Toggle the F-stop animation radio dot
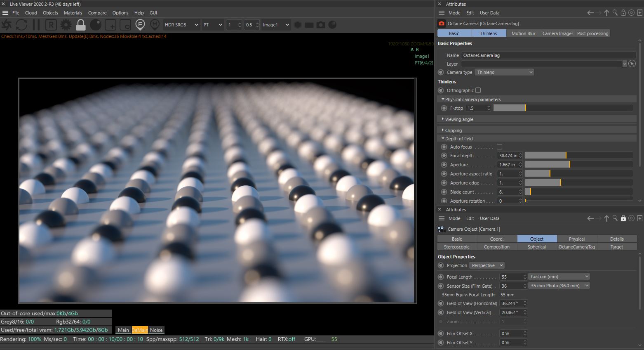 (x=444, y=108)
